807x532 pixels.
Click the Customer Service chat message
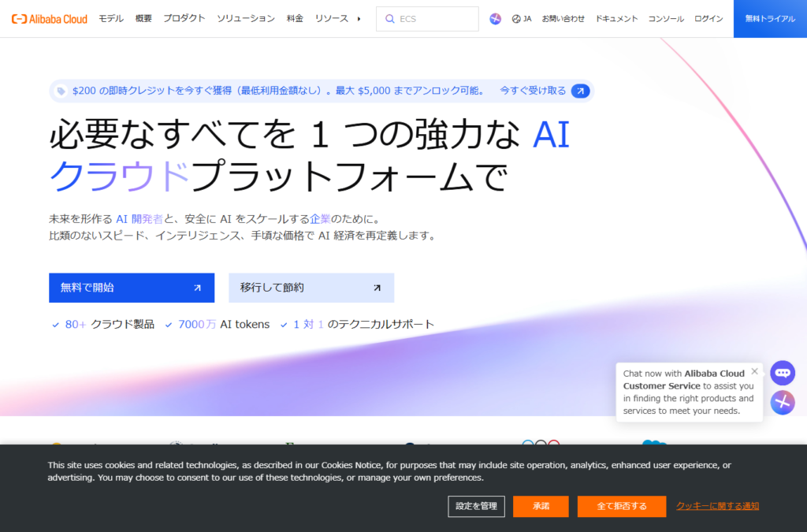click(689, 392)
